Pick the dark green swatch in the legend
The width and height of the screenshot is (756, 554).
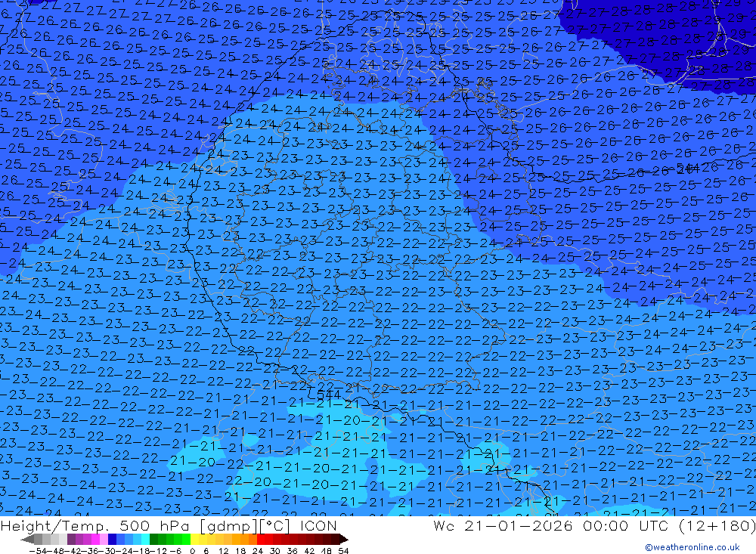153,540
